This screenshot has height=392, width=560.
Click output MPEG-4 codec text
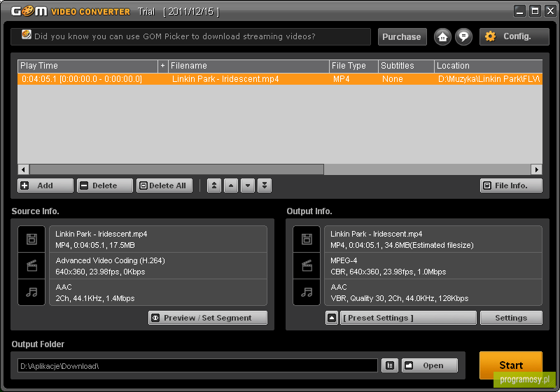click(344, 260)
